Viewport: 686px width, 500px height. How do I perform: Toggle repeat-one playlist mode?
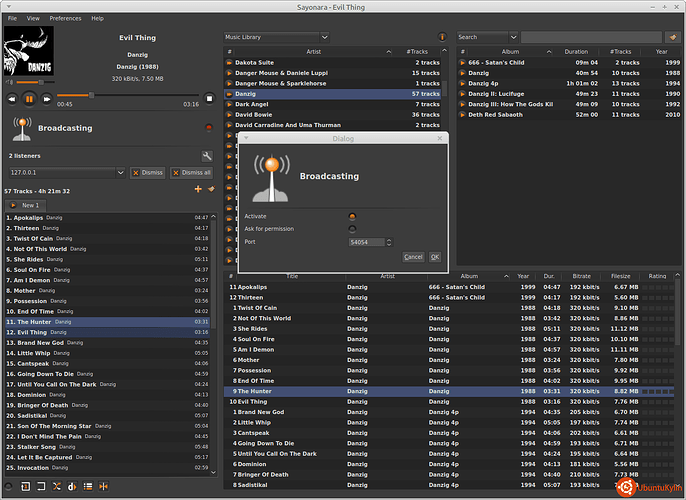(25, 486)
